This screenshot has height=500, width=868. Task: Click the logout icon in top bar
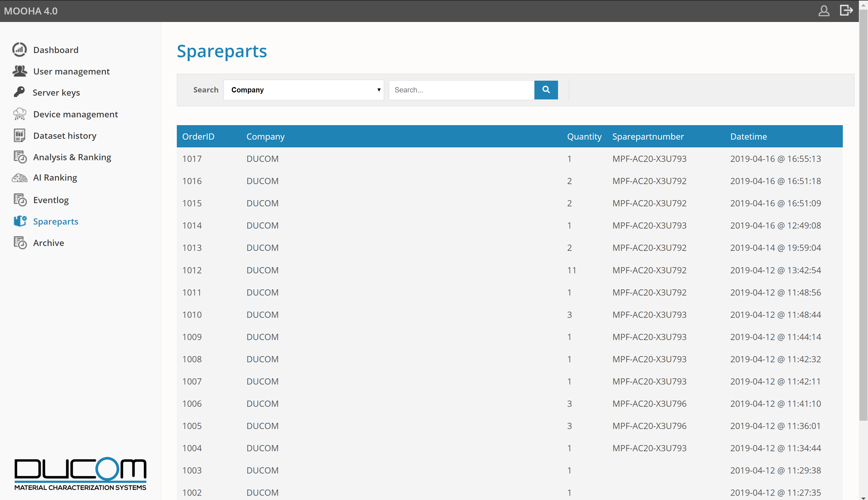pyautogui.click(x=846, y=11)
